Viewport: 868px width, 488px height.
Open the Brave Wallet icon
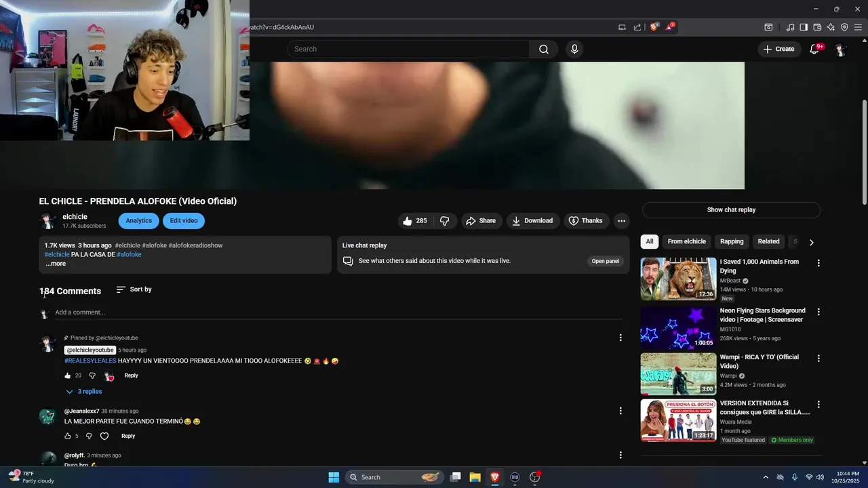click(817, 27)
